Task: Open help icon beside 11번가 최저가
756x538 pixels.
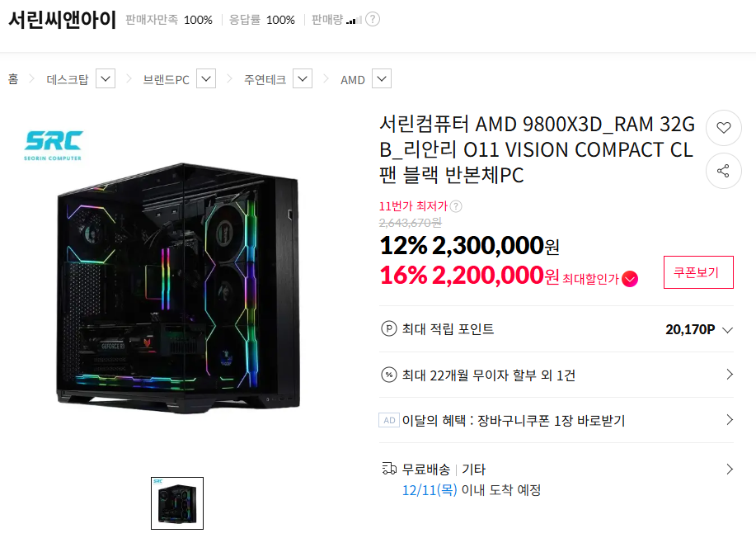Action: (456, 206)
